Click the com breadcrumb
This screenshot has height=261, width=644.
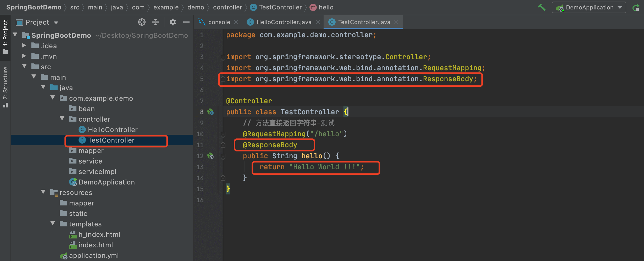(138, 7)
